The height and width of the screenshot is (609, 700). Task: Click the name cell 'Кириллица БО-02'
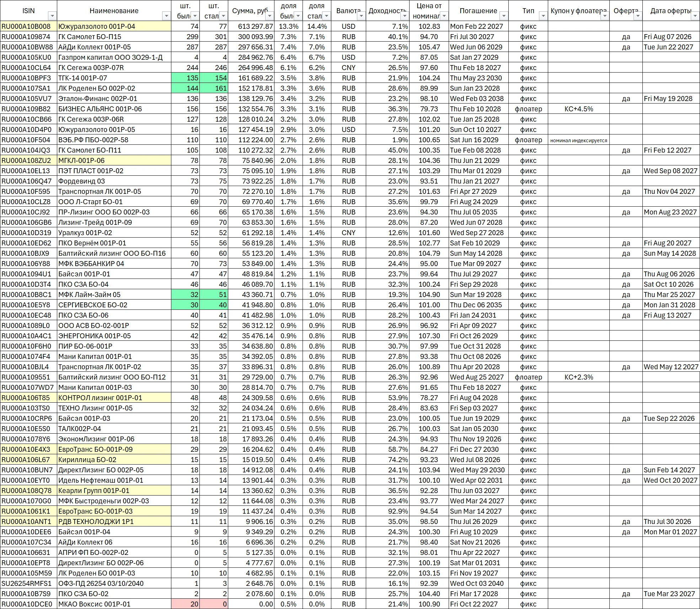[x=114, y=460]
